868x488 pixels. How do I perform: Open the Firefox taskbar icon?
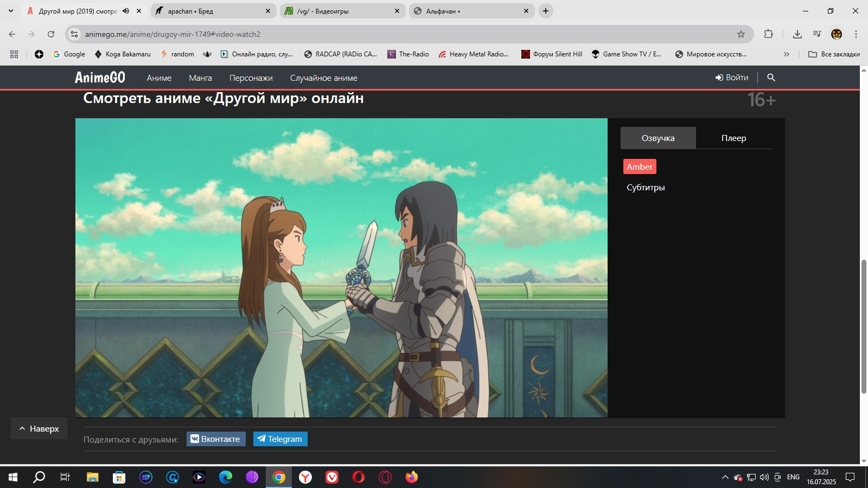(x=412, y=477)
